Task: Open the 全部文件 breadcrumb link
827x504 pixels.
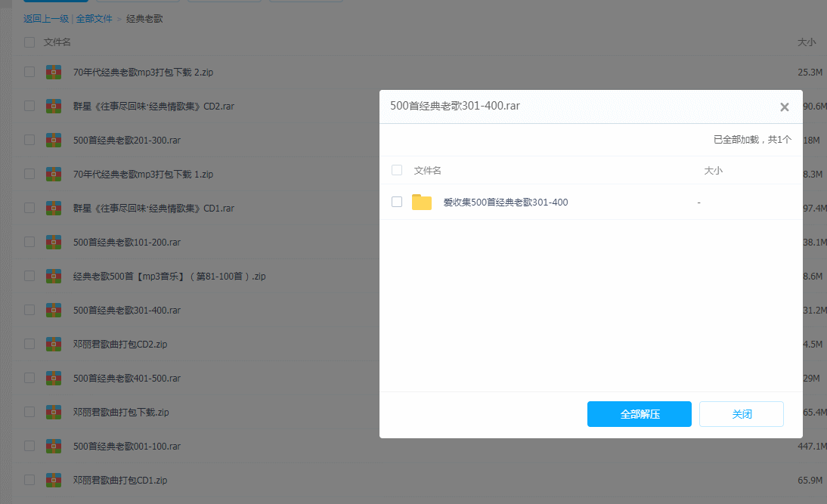Action: click(x=94, y=18)
